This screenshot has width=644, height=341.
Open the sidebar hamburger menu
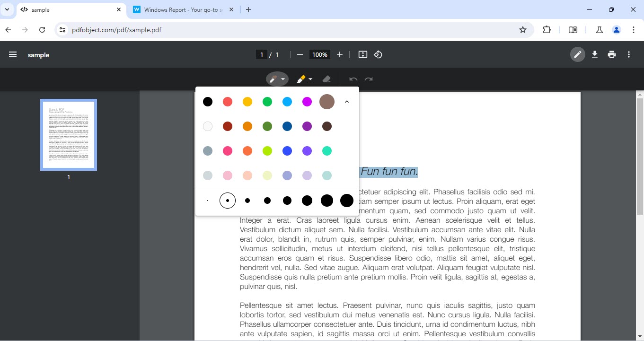coord(13,55)
